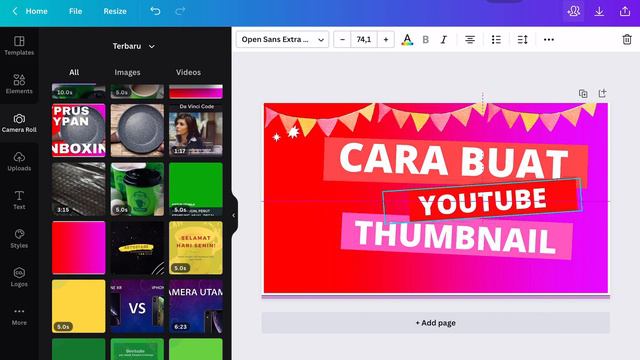640x360 pixels.
Task: Open the Text panel
Action: pyautogui.click(x=19, y=200)
